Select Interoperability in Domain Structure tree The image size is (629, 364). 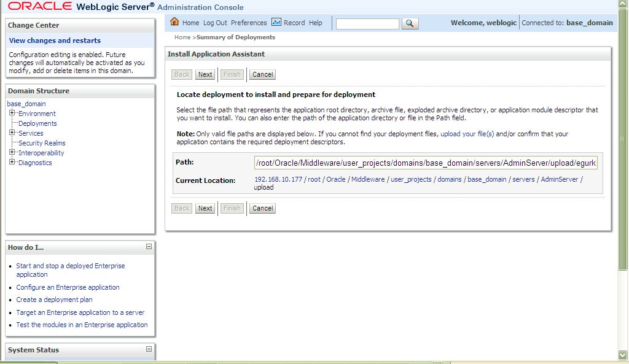coord(41,153)
